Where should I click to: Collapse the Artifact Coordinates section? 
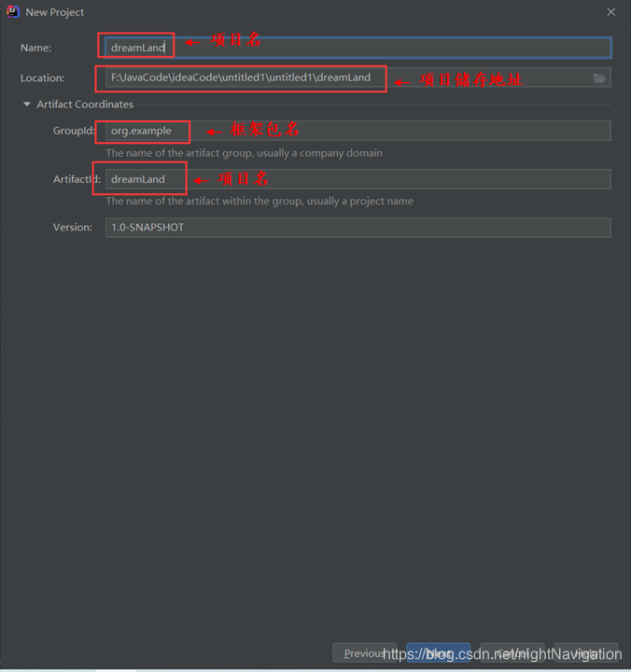(27, 105)
